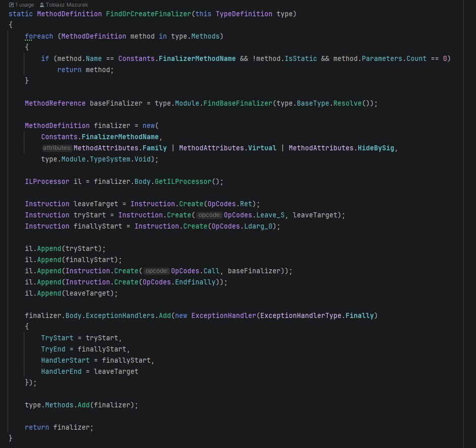Place cursor on "return method;" line
476x448 pixels.
85,70
